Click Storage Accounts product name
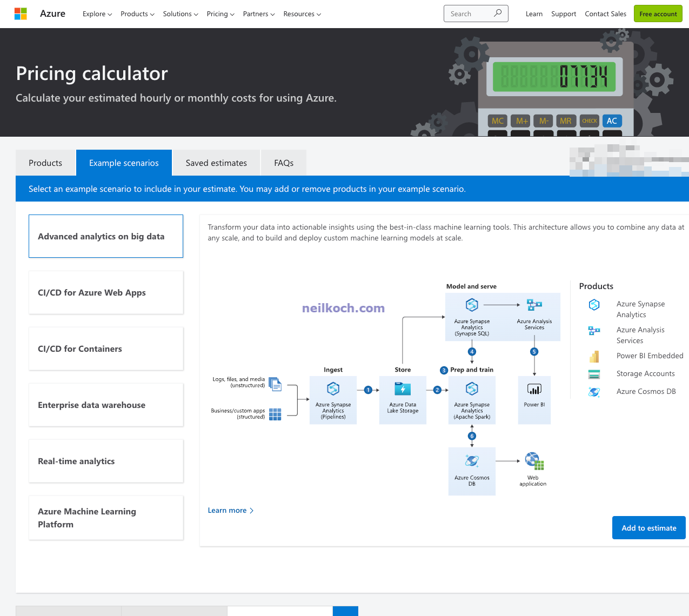 tap(645, 373)
